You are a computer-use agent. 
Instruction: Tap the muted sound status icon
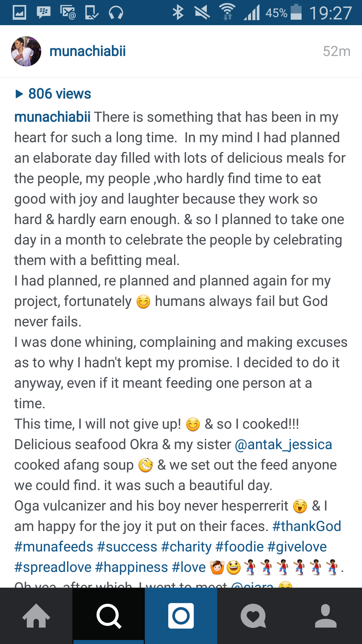(202, 13)
